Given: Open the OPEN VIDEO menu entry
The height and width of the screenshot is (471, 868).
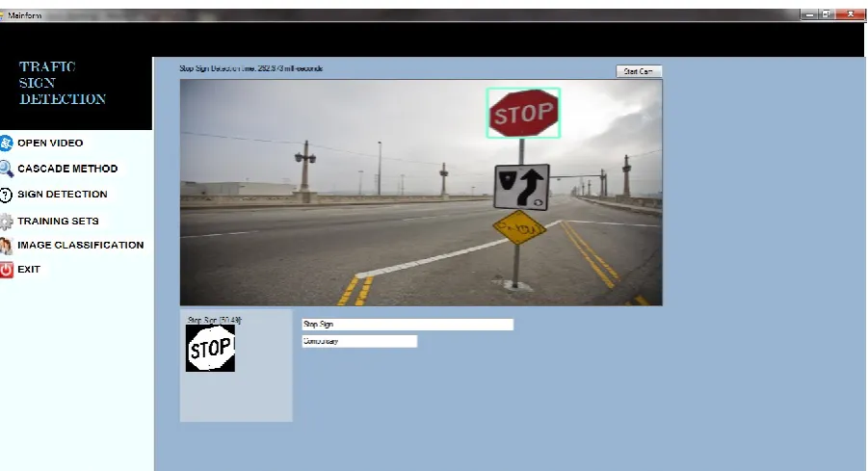Looking at the screenshot, I should [50, 143].
